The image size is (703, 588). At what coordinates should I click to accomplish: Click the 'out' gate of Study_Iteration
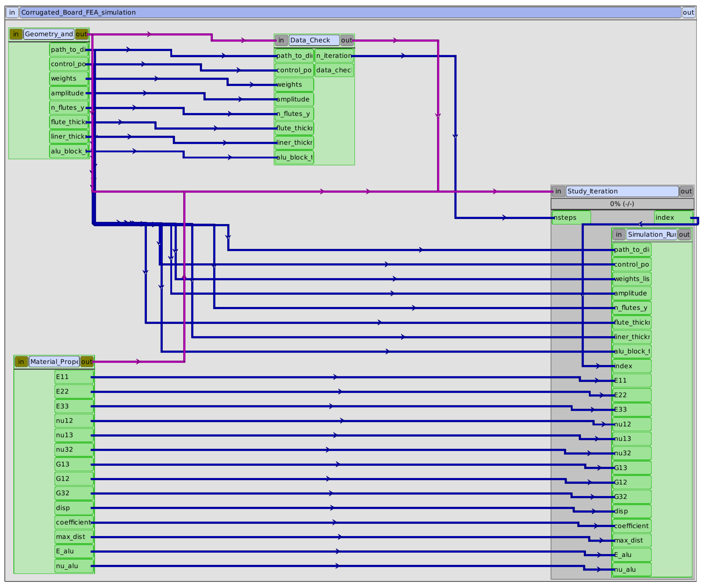[x=686, y=191]
